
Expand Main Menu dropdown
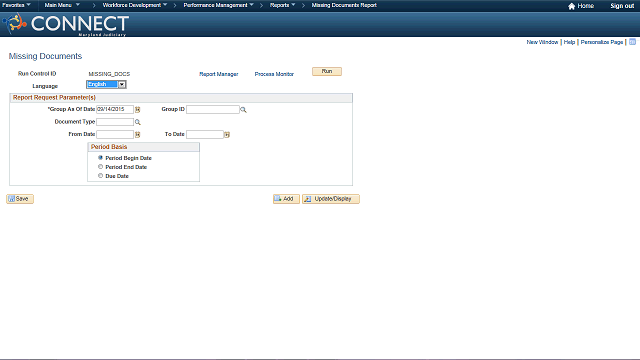pos(62,5)
